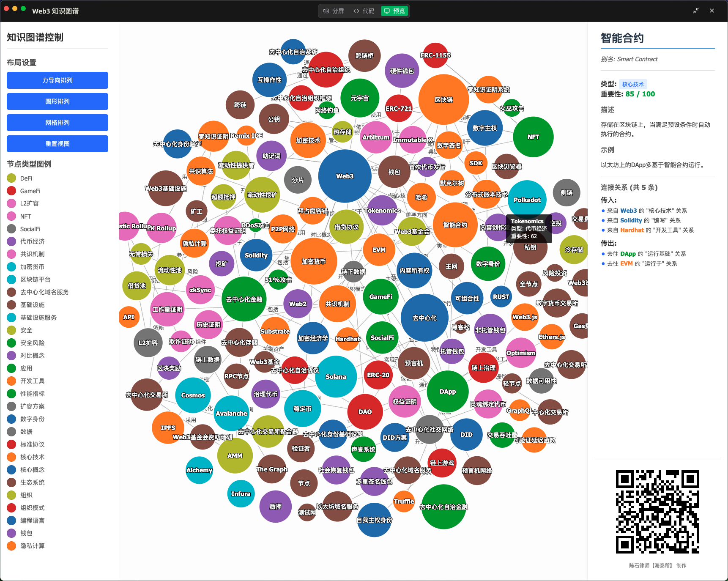
Task: Select the 加密货币 graph node
Action: 314,261
